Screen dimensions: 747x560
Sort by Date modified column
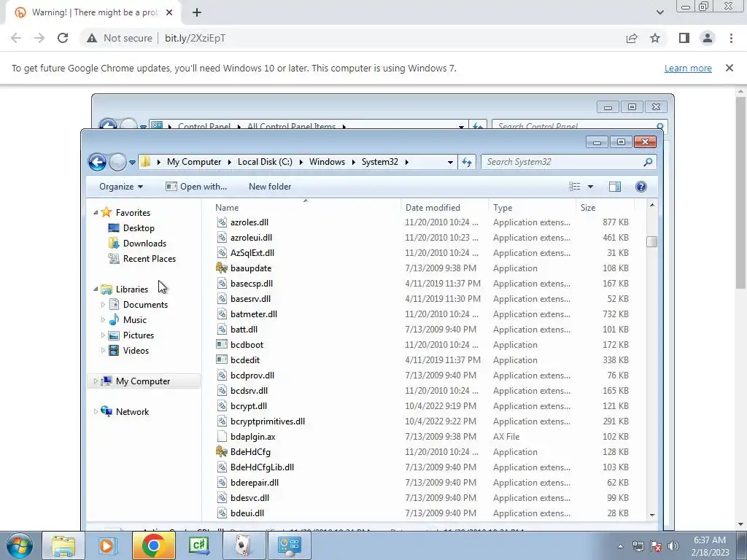[x=444, y=208]
